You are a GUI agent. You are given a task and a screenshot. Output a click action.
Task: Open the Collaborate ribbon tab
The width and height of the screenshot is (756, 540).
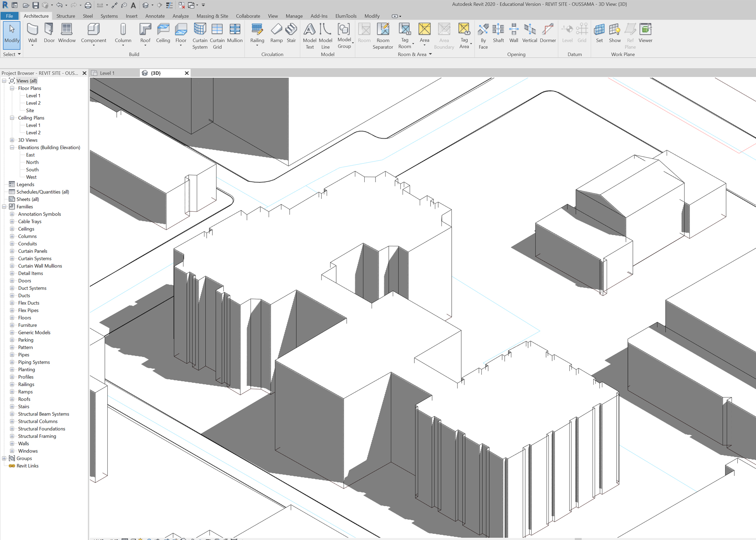click(x=248, y=16)
